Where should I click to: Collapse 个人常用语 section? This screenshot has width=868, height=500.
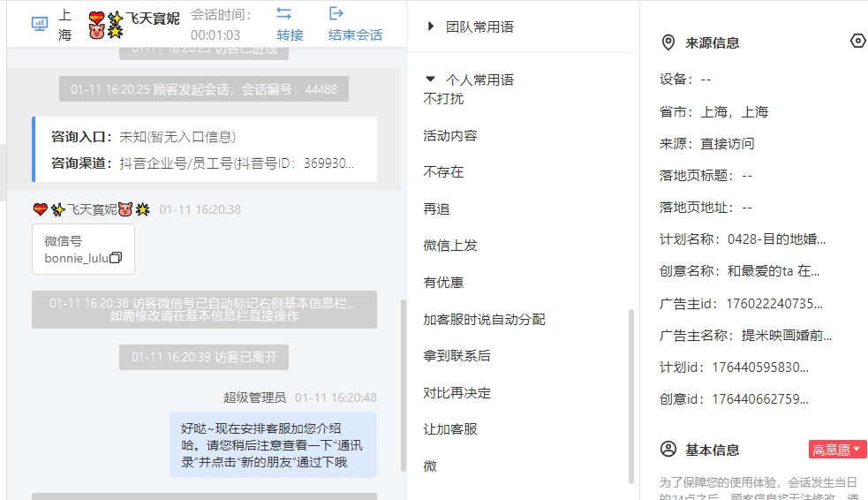[430, 80]
